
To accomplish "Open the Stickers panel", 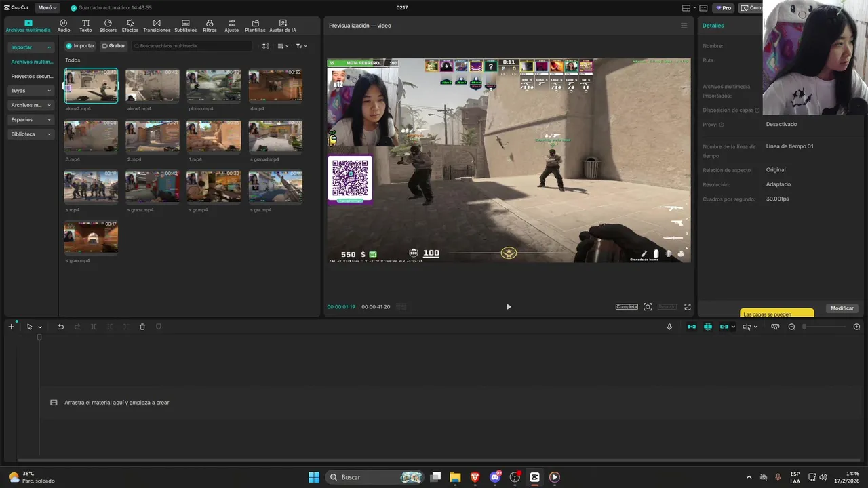I will tap(108, 26).
